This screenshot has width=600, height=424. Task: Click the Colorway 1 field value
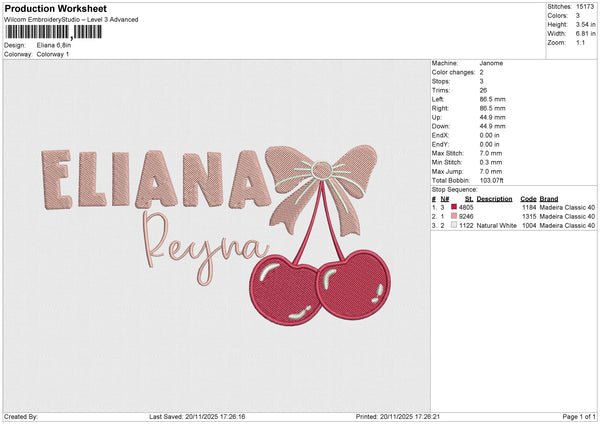[51, 54]
